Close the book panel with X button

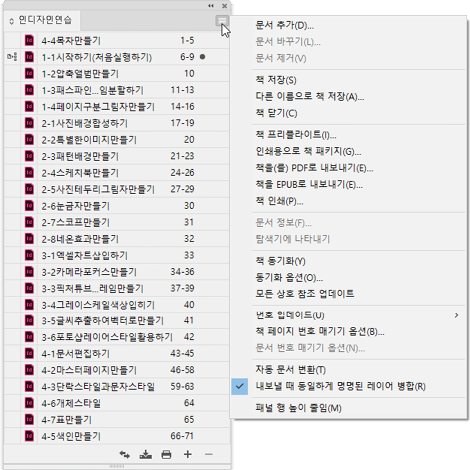click(x=225, y=6)
